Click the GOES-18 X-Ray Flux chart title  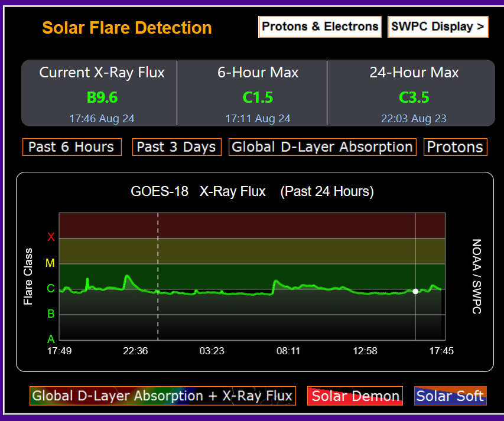(x=252, y=191)
